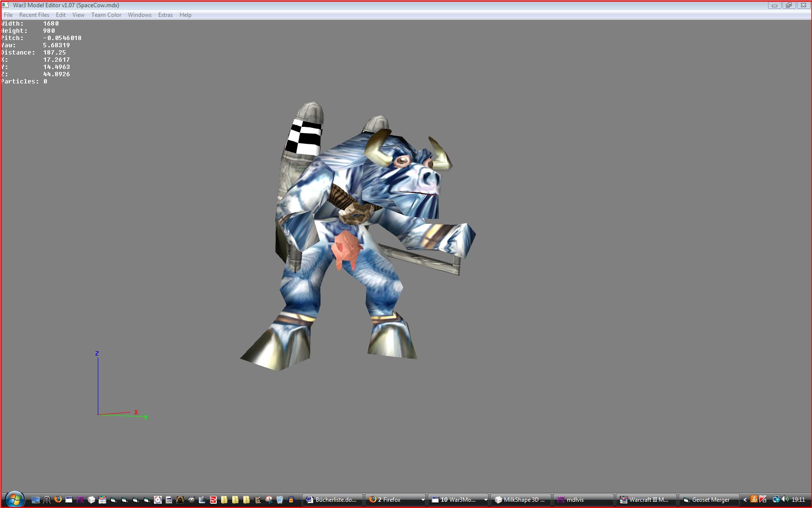Open the Team Color menu
The image size is (812, 508).
pos(106,15)
